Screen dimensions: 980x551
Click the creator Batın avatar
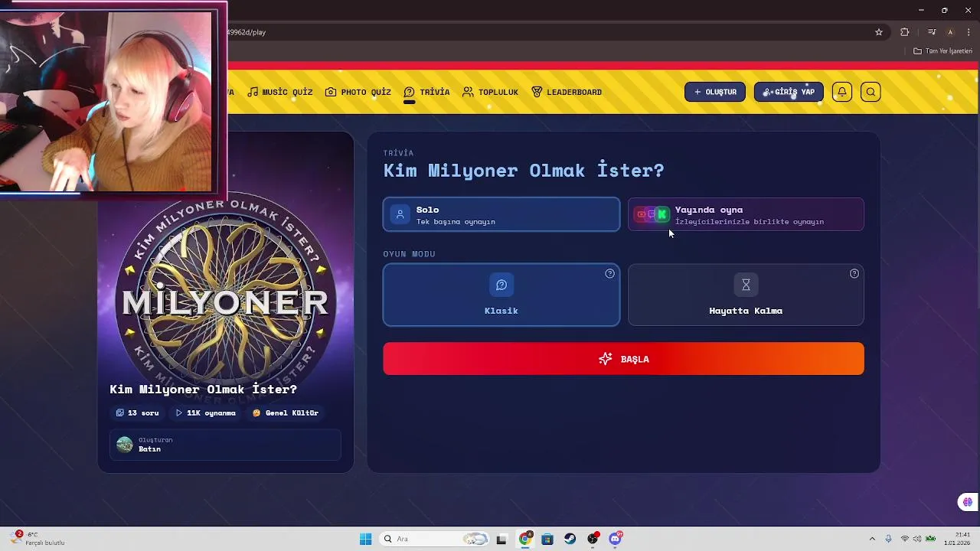point(125,445)
